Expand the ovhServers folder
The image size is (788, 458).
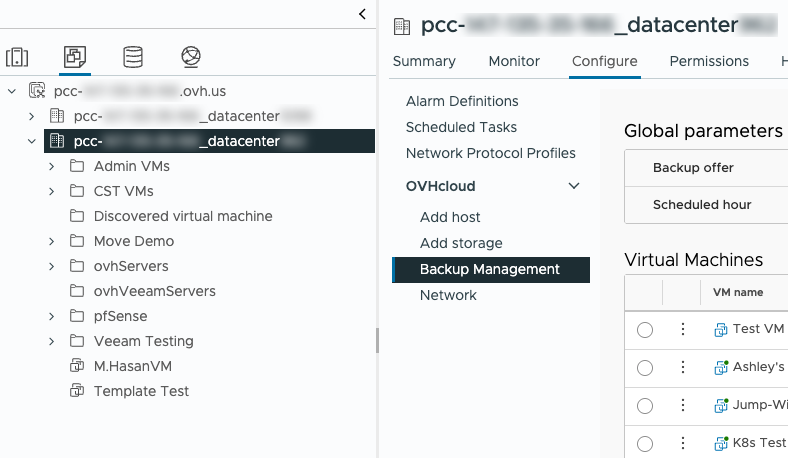coord(51,266)
